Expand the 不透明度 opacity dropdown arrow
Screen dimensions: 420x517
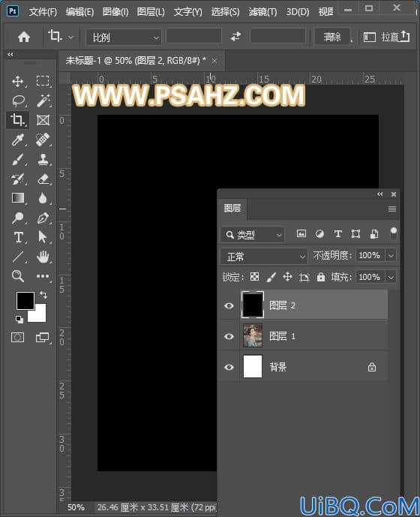pyautogui.click(x=391, y=256)
